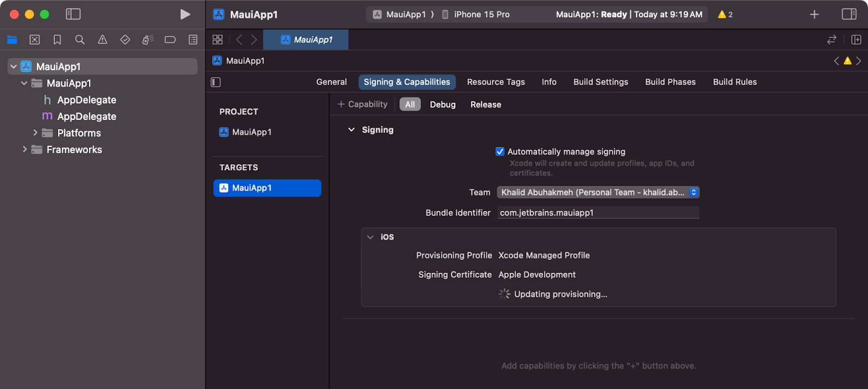Open the Issue navigator warning icon
The width and height of the screenshot is (868, 389).
coord(103,40)
